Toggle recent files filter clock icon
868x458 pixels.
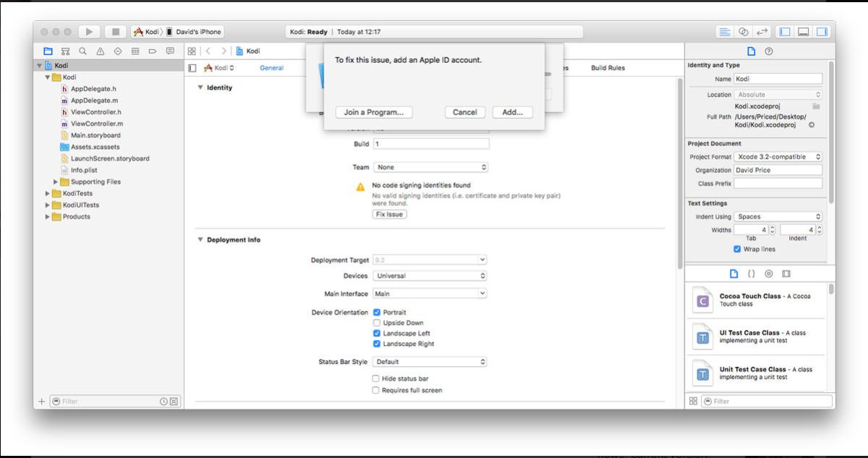pos(163,401)
